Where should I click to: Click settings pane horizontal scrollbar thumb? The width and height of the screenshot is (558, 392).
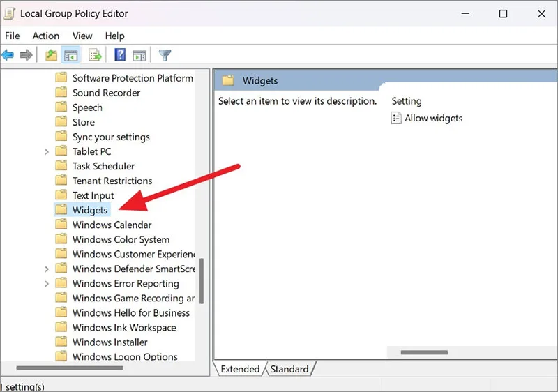[x=424, y=352]
